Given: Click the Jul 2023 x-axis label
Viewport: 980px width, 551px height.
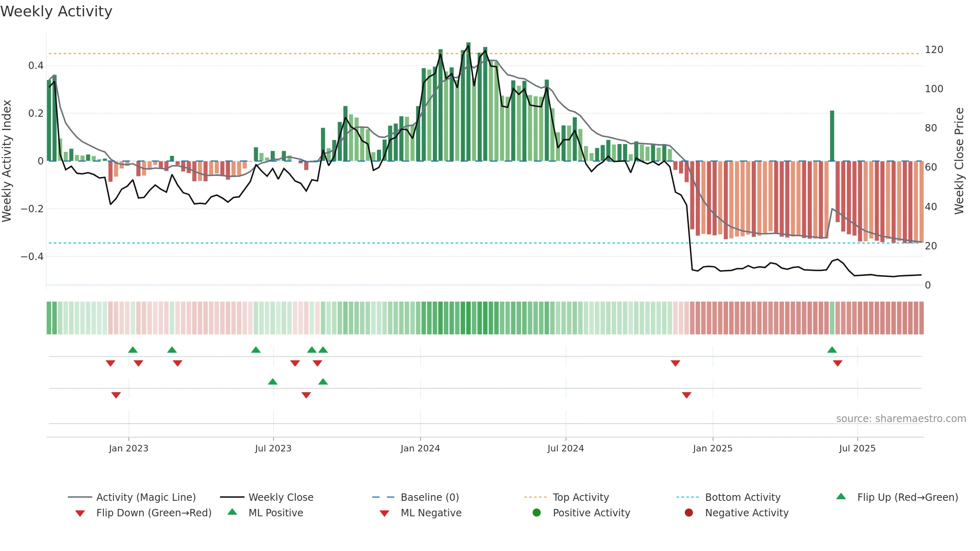Looking at the screenshot, I should coord(273,448).
